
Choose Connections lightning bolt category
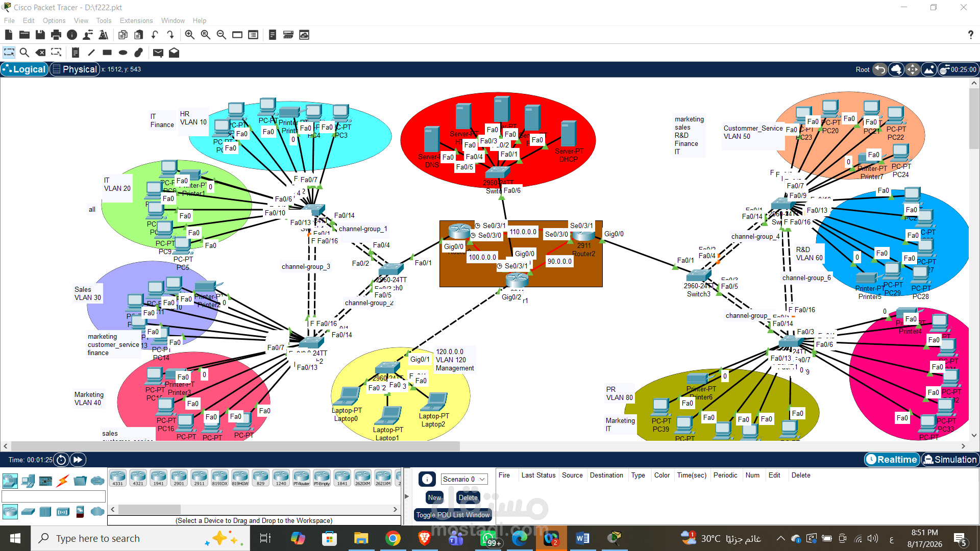pos(63,481)
